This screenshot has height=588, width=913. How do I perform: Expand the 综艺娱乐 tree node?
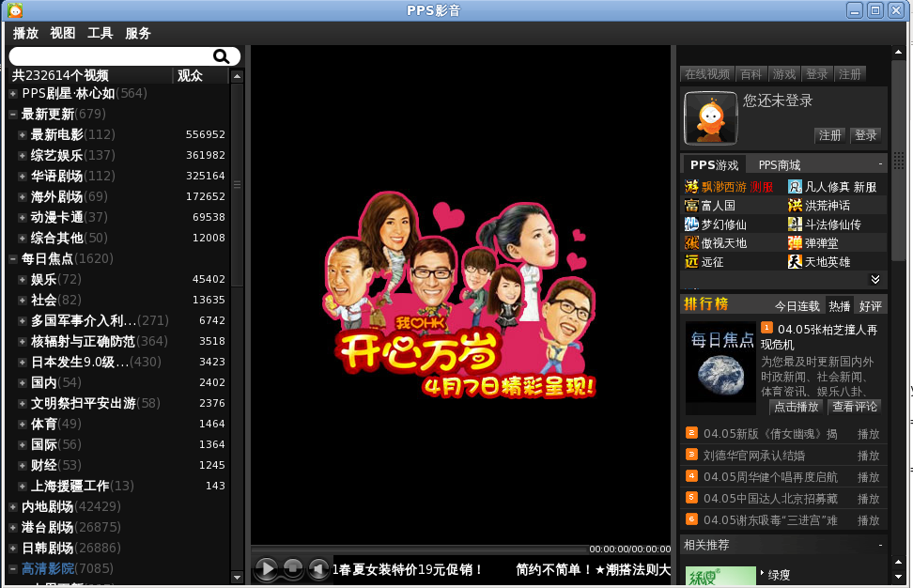click(x=22, y=155)
